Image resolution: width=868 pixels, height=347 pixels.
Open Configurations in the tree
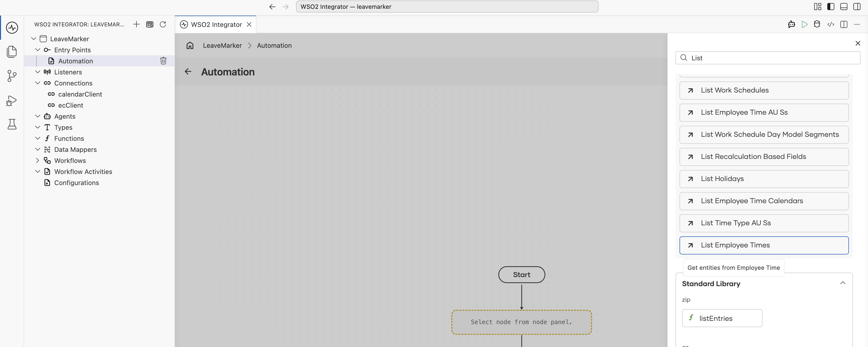pyautogui.click(x=76, y=183)
